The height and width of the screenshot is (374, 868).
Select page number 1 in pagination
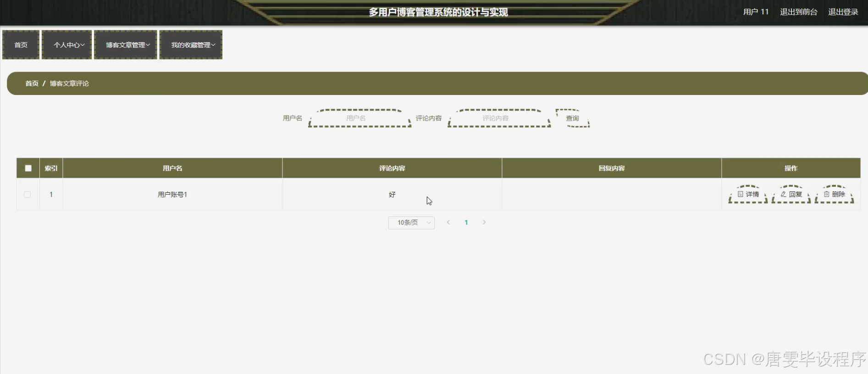[466, 223]
